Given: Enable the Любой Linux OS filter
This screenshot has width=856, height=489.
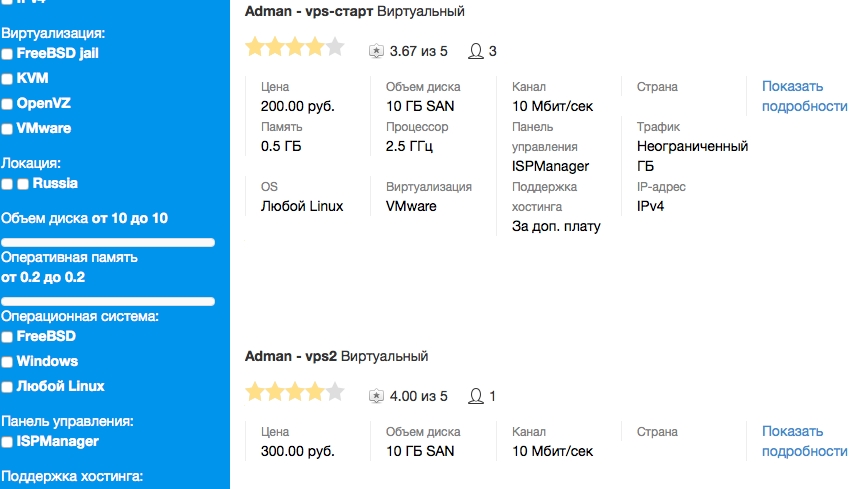Looking at the screenshot, I should tap(8, 387).
